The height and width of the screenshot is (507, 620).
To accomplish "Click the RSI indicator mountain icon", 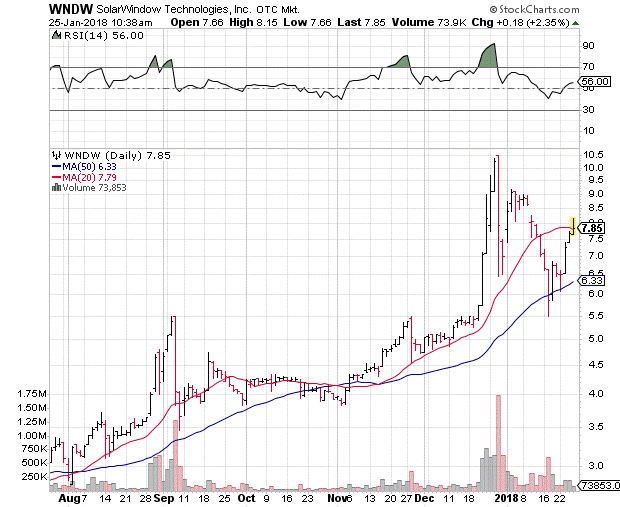I will pos(57,36).
